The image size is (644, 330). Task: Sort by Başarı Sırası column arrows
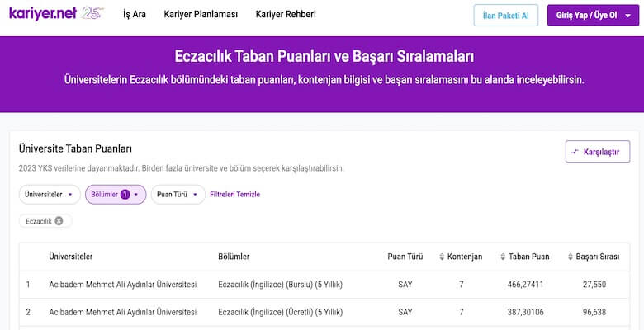coord(570,257)
